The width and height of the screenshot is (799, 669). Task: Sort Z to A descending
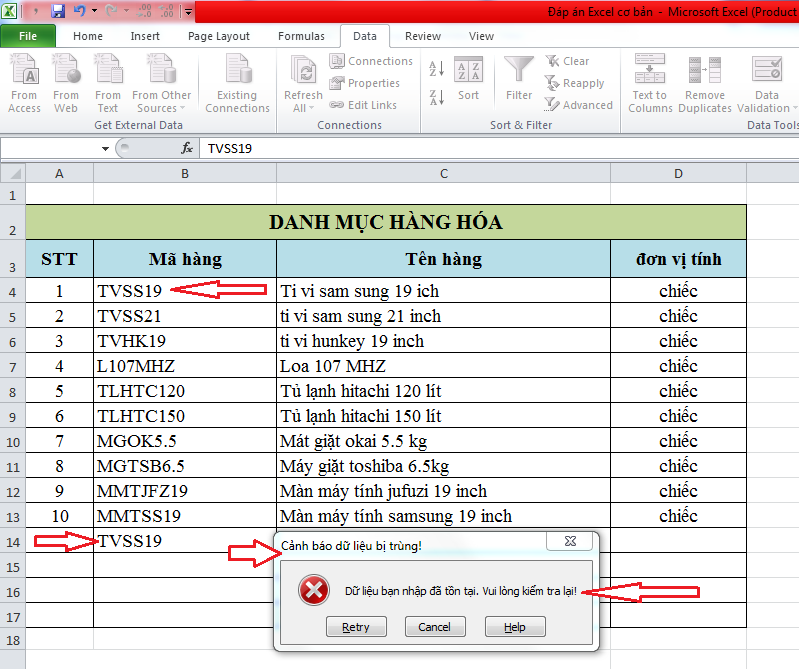tap(437, 96)
